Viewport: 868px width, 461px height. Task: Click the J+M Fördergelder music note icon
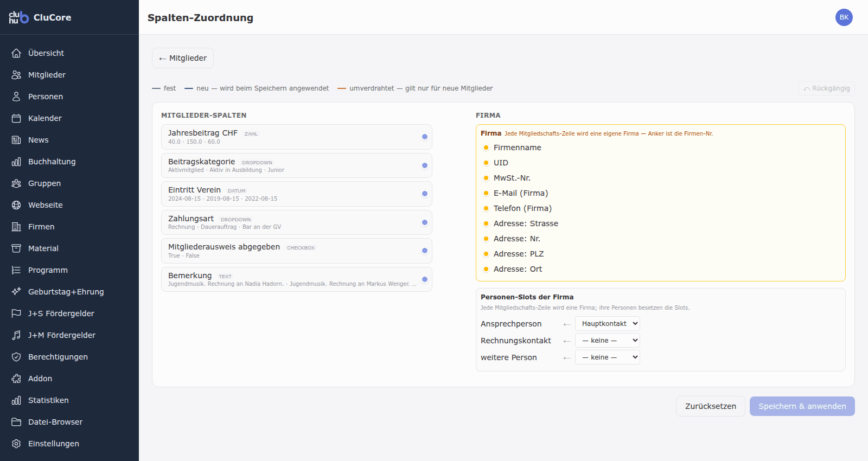click(x=16, y=335)
